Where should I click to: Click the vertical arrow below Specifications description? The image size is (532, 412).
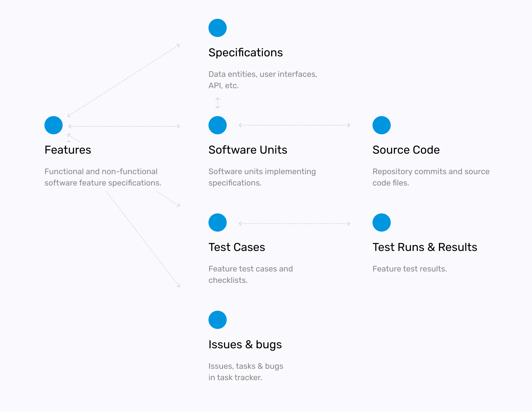[x=218, y=103]
